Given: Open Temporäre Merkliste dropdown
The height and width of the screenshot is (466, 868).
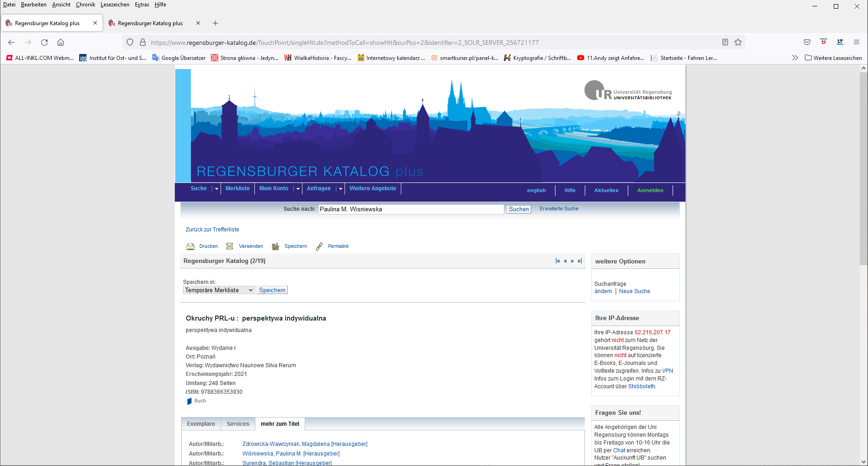Looking at the screenshot, I should 219,290.
